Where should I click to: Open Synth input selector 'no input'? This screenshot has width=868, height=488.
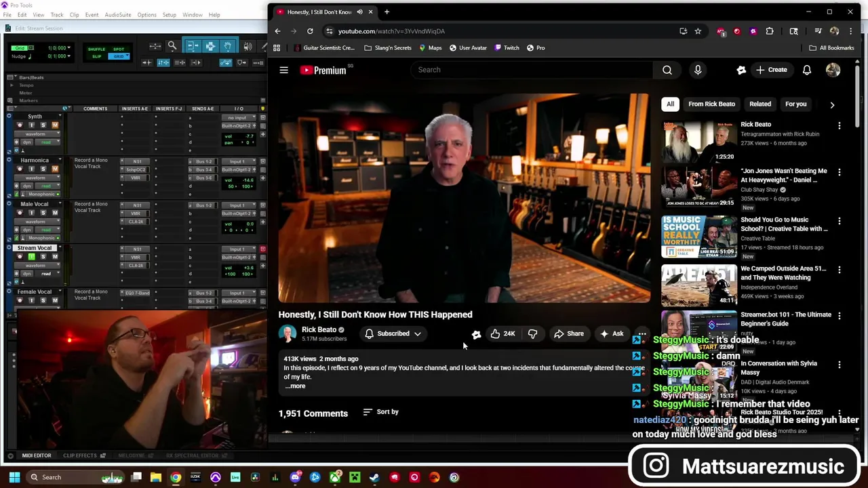coord(237,118)
